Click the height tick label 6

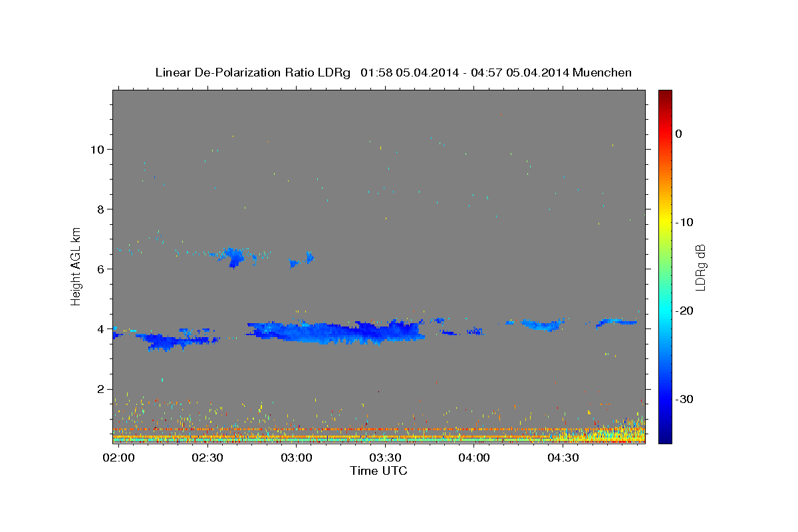102,269
